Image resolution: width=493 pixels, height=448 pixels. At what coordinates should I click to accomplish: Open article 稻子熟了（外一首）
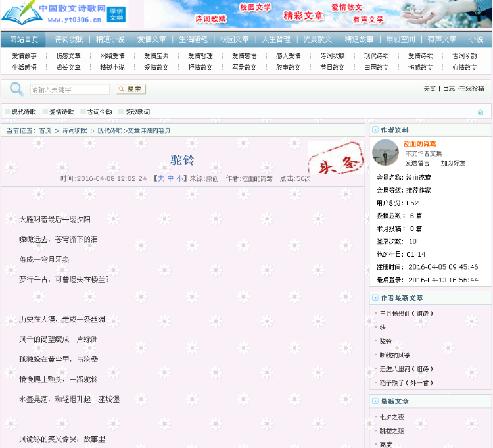[406, 383]
